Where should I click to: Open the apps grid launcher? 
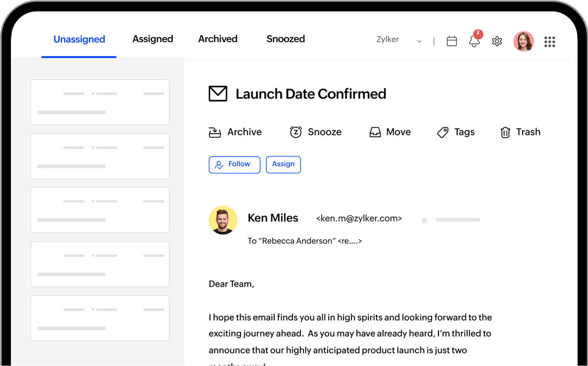[x=549, y=42]
